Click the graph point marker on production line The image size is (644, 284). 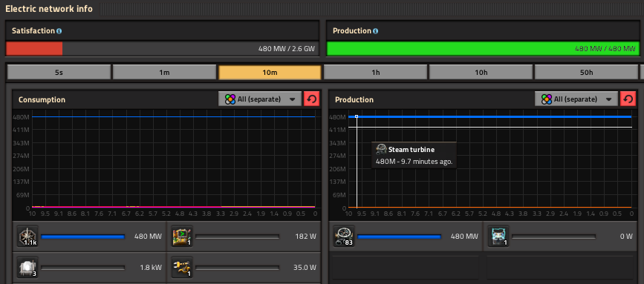[x=357, y=117]
